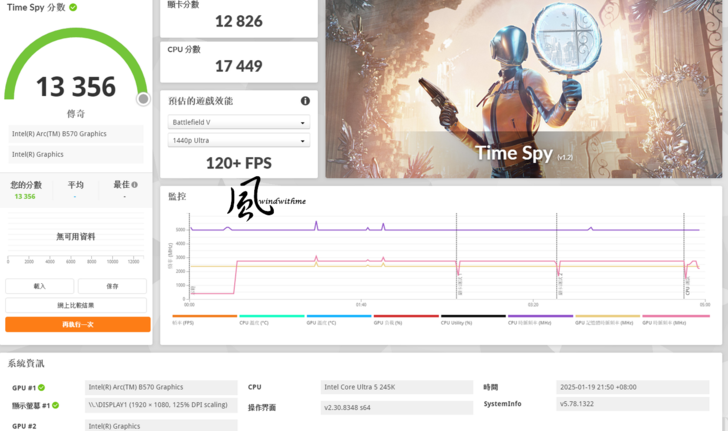The image size is (728, 431).
Task: Click the overall score 13 356 in the gauge
Action: [x=76, y=87]
